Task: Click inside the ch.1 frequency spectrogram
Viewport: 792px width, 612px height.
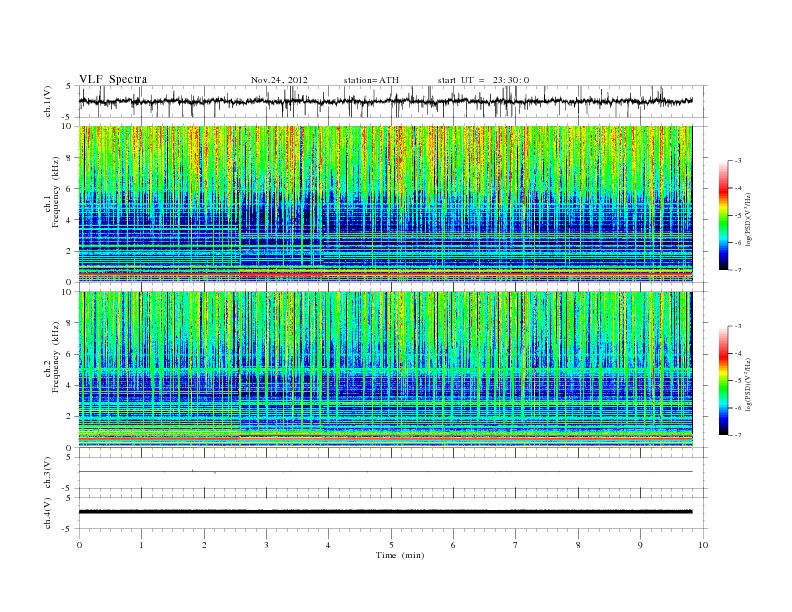Action: click(385, 204)
